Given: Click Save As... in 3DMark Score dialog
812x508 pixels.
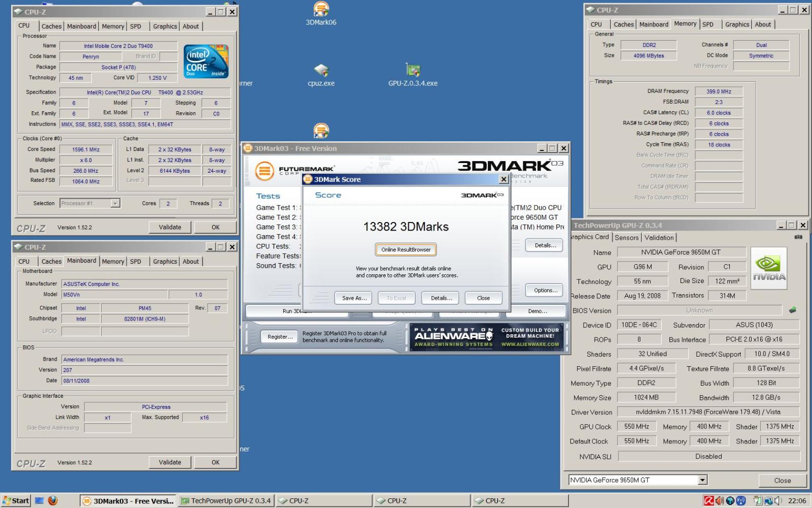Looking at the screenshot, I should tap(354, 298).
